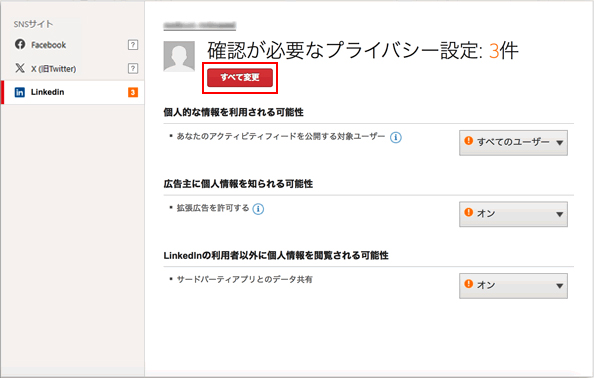Select the LinkedIn sidebar item

click(73, 92)
